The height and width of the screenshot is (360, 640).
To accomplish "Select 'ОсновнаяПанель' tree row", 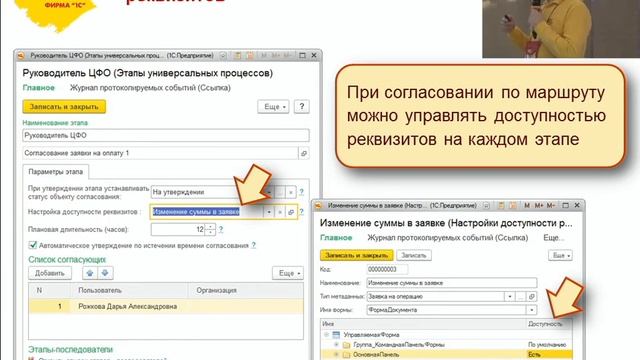I will [447, 355].
